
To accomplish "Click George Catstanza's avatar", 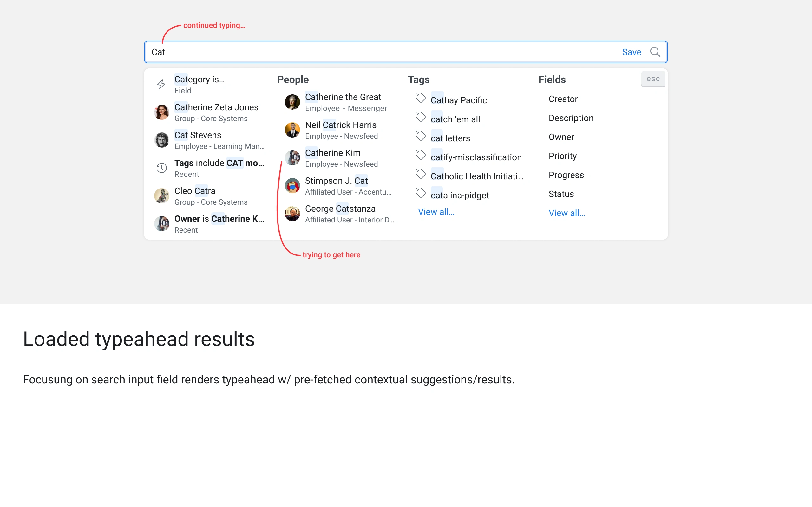I will (292, 214).
